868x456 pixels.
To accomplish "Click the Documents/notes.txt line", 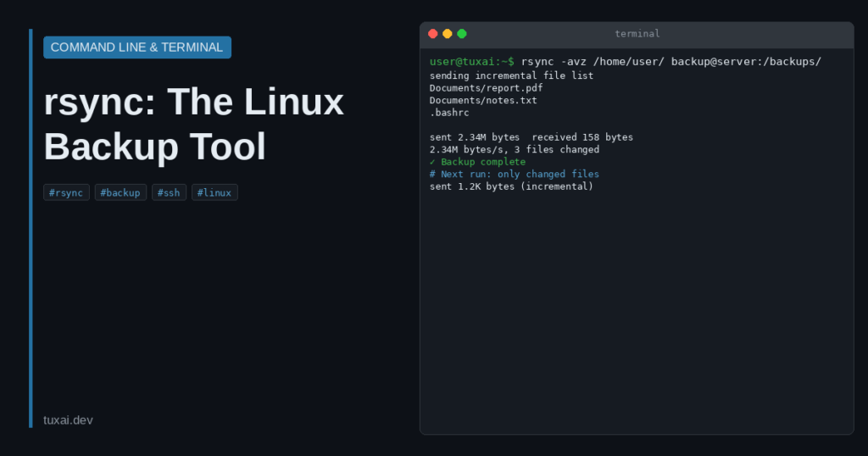I will (483, 100).
